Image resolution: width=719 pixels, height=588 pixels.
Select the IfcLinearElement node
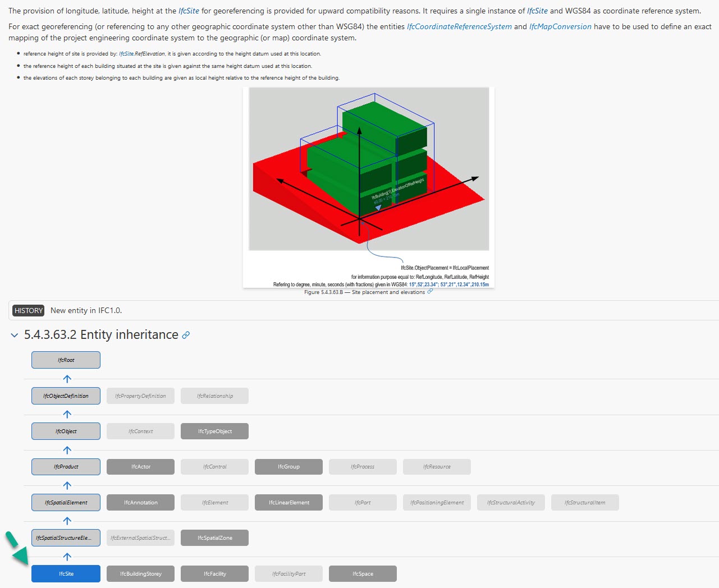point(288,502)
